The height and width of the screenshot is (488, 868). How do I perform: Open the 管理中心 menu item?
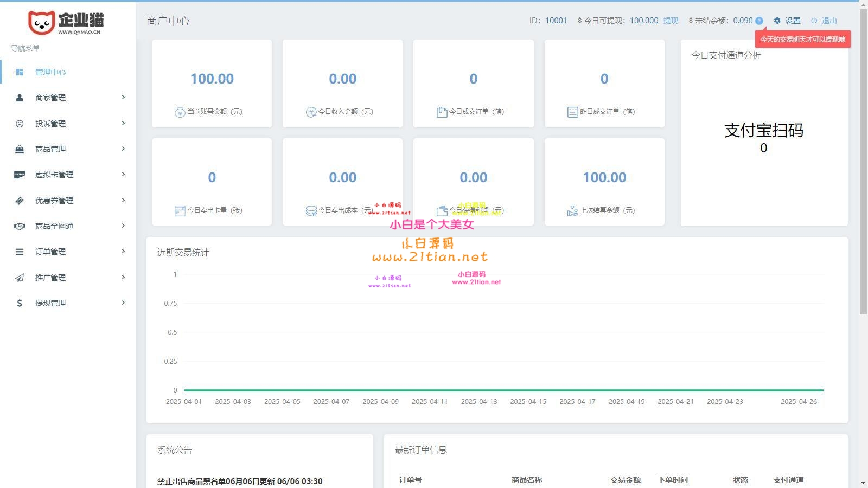(x=50, y=72)
